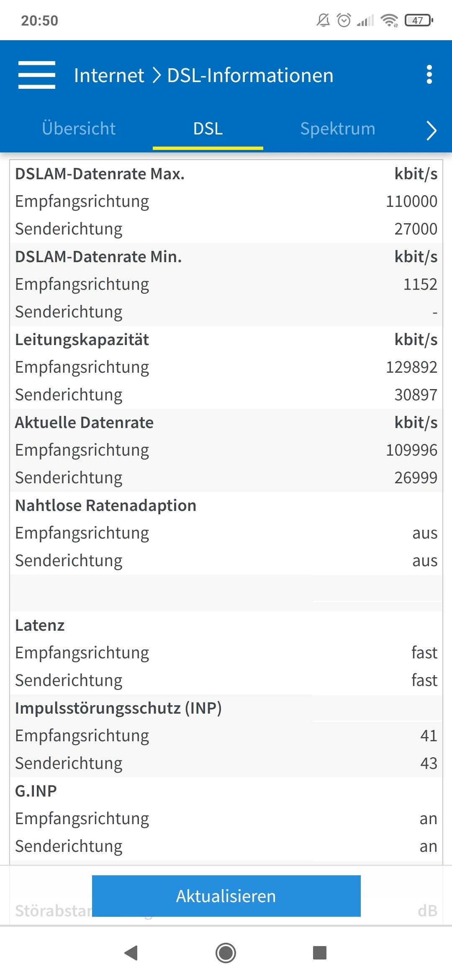The image size is (452, 980).
Task: Click the Aktualisieren button
Action: point(226,896)
